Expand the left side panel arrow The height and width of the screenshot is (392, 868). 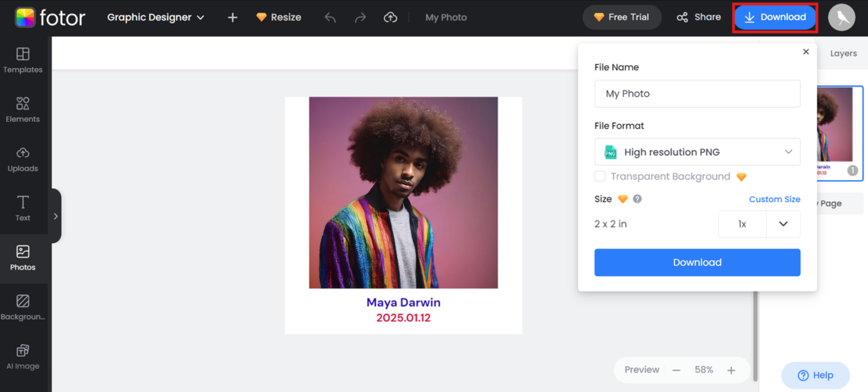(55, 216)
